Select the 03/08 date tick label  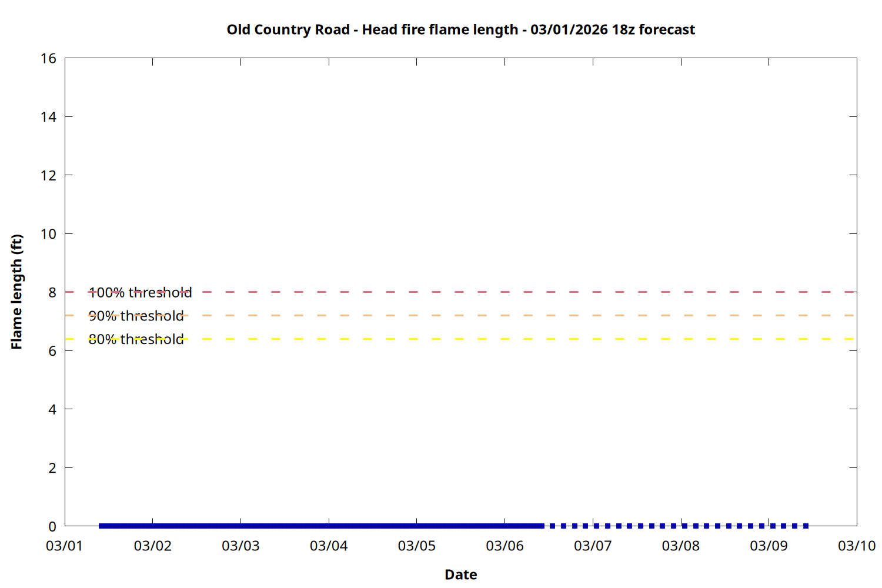(680, 546)
